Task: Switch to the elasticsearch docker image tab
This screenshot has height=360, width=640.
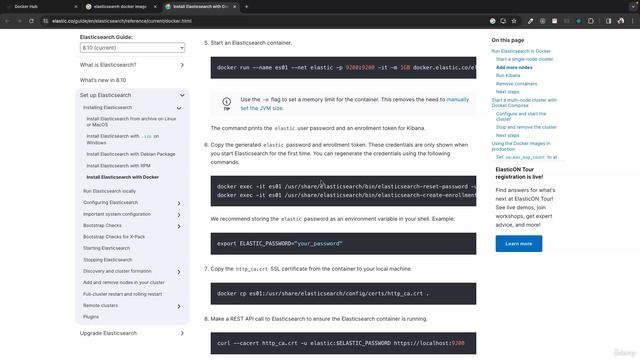Action: click(120, 7)
